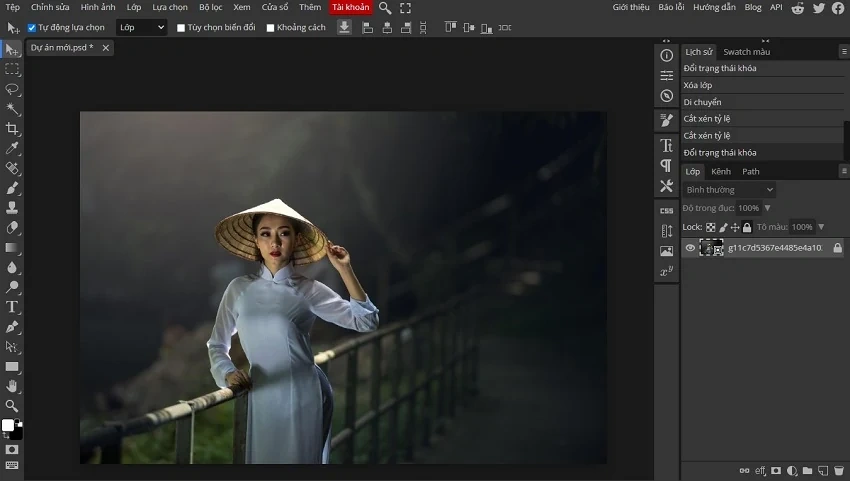Open the Bộ lọc menu
Image resolution: width=850 pixels, height=481 pixels.
[x=210, y=8]
